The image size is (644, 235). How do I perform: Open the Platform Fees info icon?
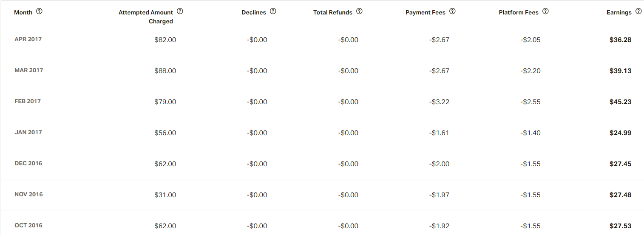click(x=545, y=11)
